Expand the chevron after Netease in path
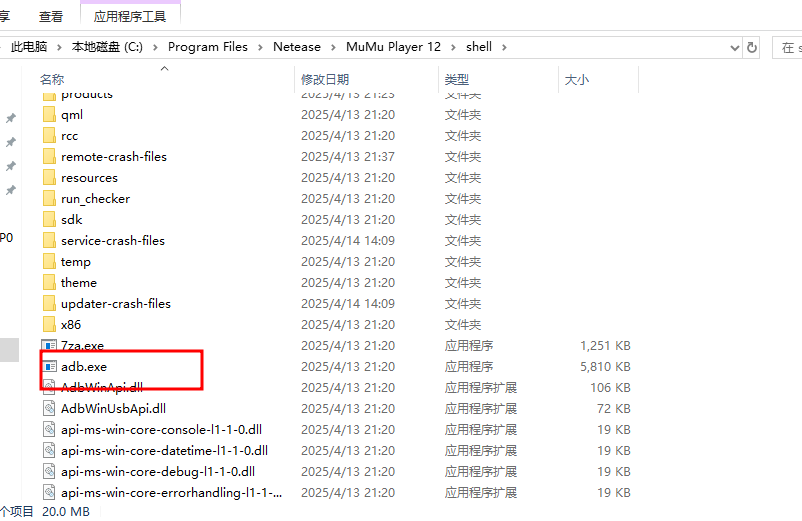802x521 pixels. coord(332,47)
